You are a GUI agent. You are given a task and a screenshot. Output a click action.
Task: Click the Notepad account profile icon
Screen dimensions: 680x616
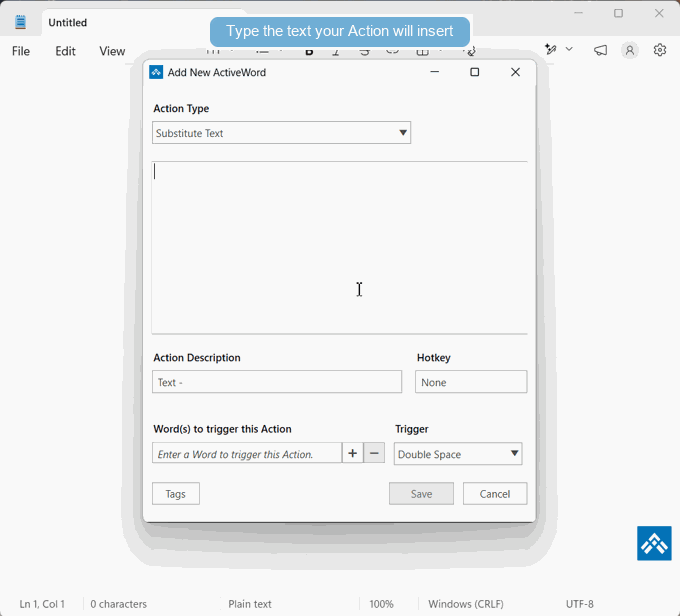630,50
